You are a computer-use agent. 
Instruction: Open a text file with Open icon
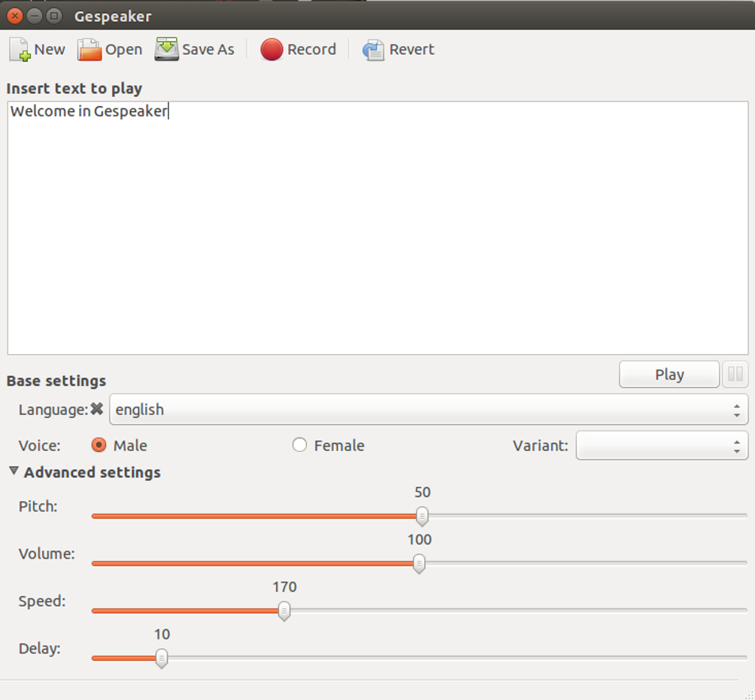coord(89,50)
